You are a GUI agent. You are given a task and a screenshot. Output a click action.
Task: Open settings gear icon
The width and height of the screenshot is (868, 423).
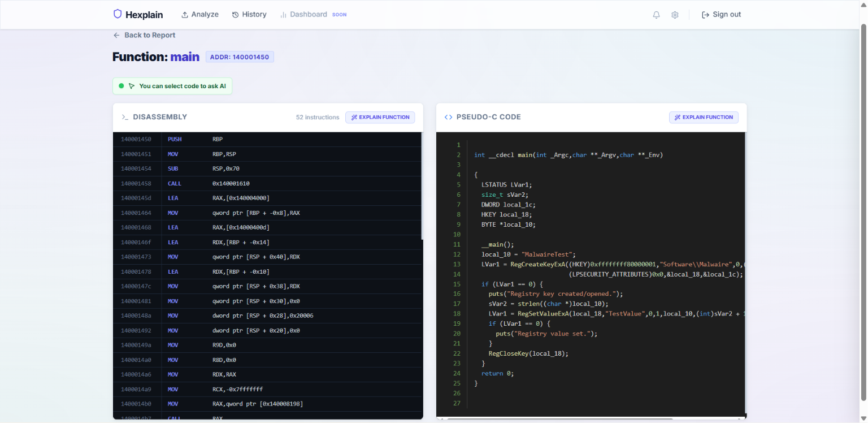click(x=675, y=15)
